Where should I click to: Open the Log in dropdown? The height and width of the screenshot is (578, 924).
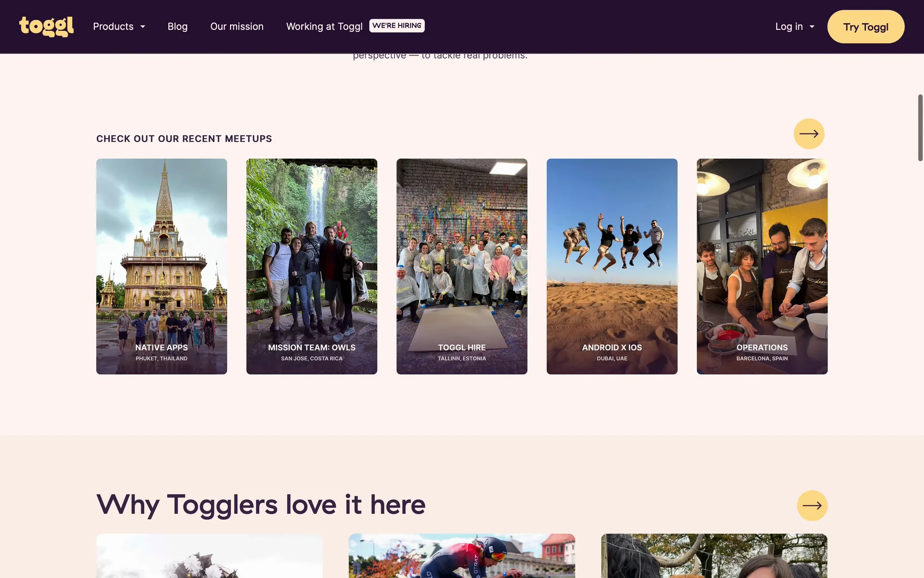794,26
